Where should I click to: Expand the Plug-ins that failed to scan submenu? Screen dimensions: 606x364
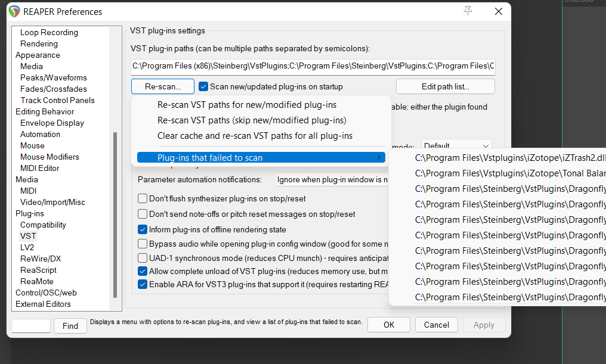tap(261, 158)
